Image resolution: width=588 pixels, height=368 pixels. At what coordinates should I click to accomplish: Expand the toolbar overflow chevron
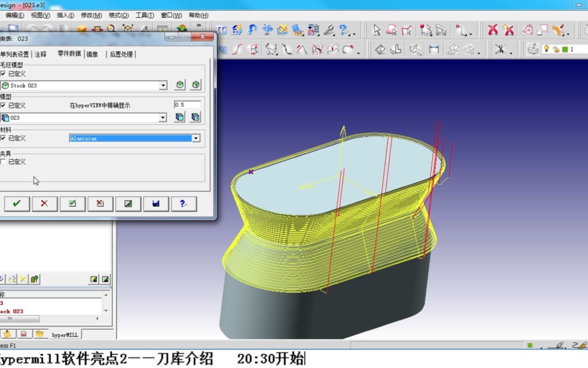point(199,25)
